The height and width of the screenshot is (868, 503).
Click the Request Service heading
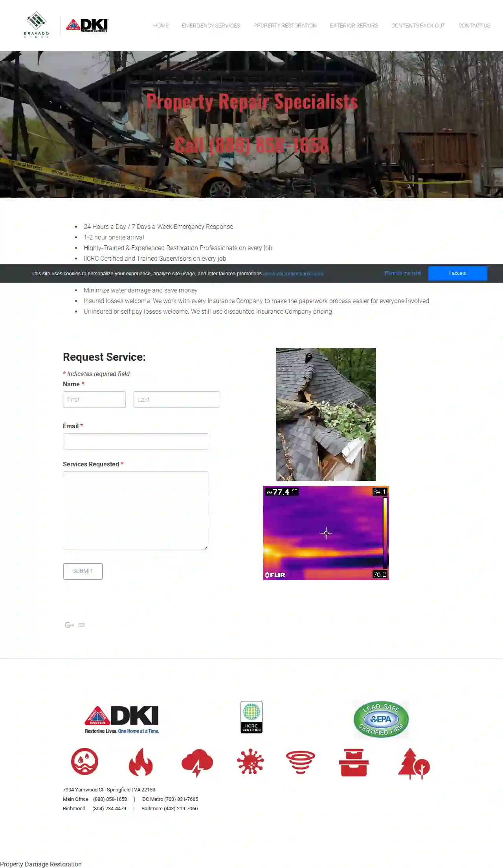pyautogui.click(x=104, y=357)
